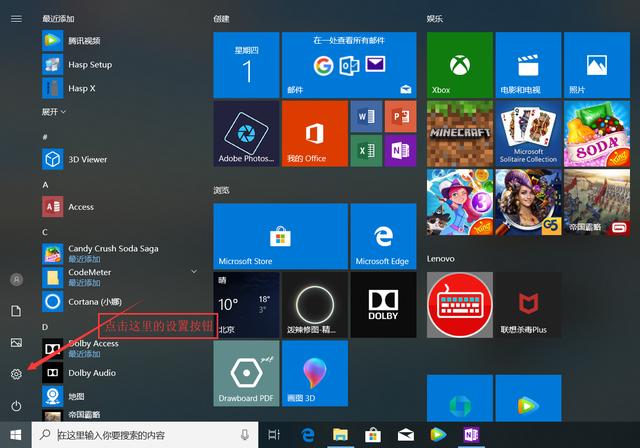Expand the 展开 recently added list
640x448 pixels.
point(53,111)
